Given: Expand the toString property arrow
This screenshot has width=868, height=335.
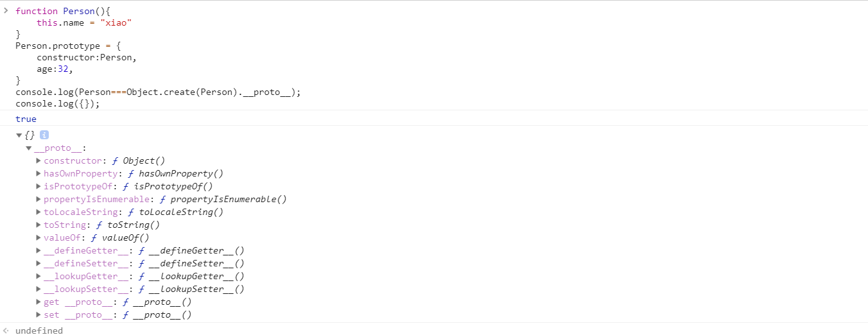Looking at the screenshot, I should click(x=39, y=225).
